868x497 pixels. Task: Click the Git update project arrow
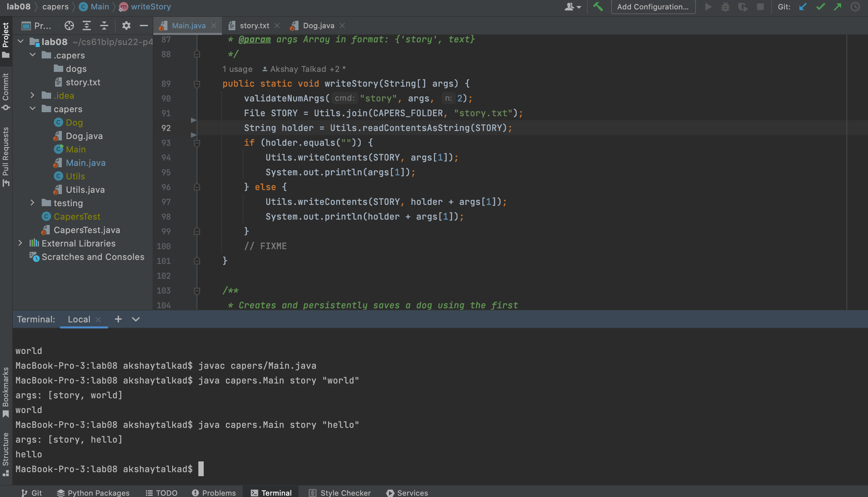pos(803,7)
